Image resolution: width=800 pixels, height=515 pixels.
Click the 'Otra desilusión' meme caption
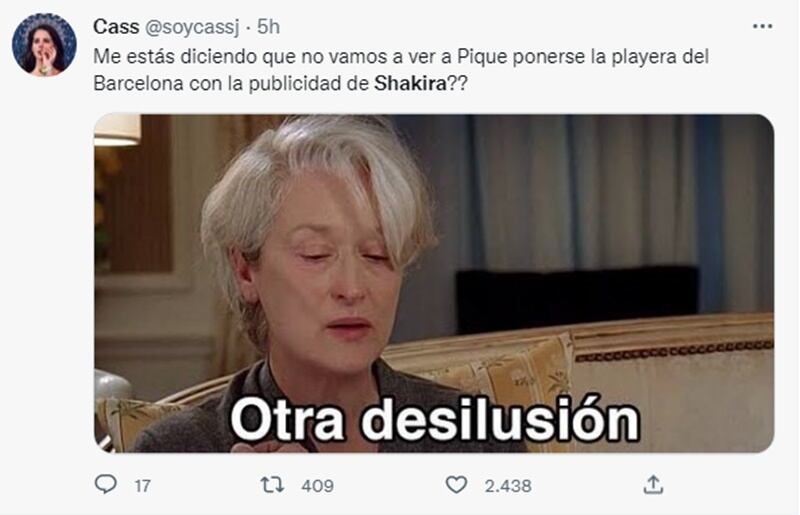point(435,420)
